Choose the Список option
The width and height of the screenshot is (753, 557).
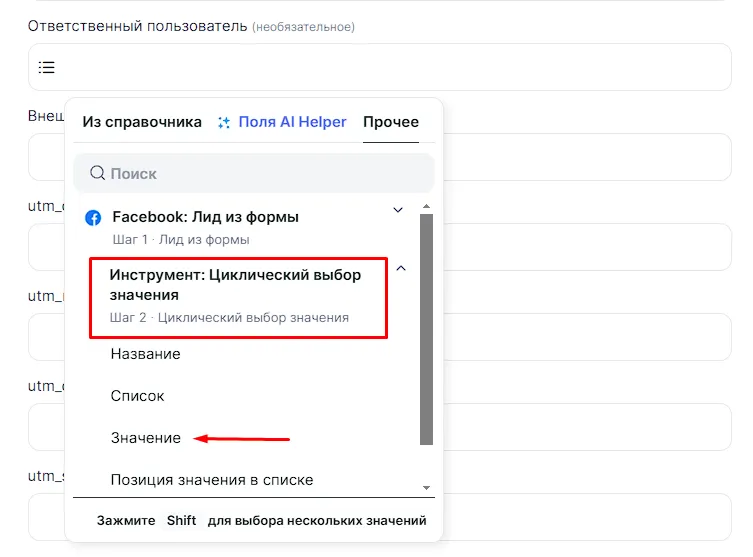point(138,396)
